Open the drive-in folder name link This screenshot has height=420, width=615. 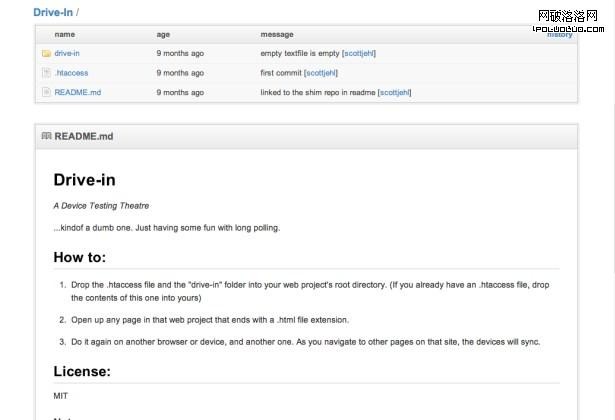coord(67,53)
